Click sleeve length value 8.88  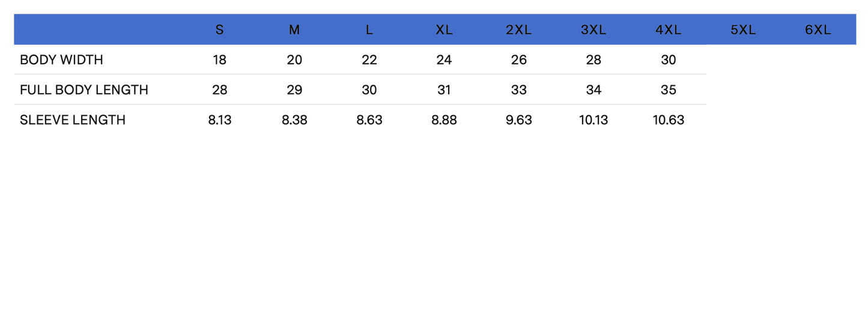click(x=444, y=120)
